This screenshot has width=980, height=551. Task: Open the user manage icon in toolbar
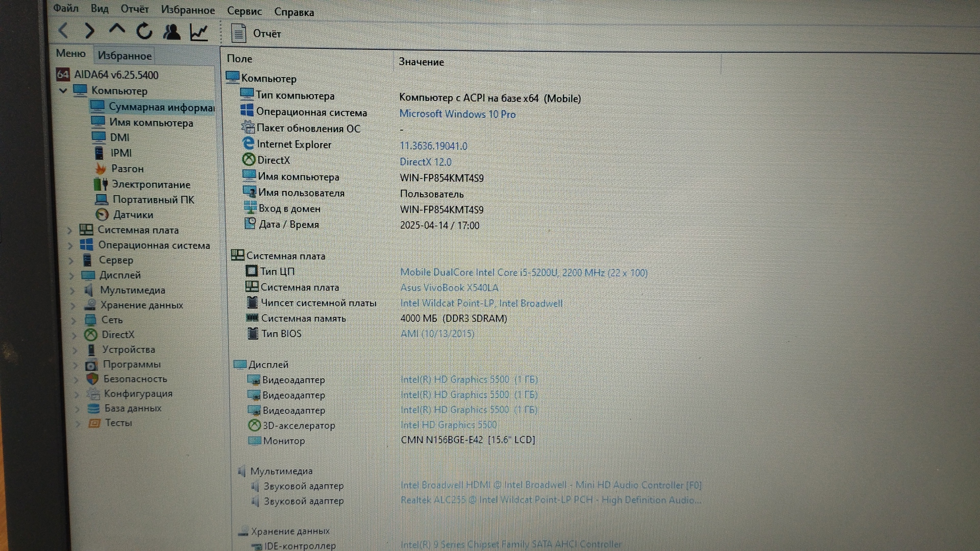click(x=171, y=32)
